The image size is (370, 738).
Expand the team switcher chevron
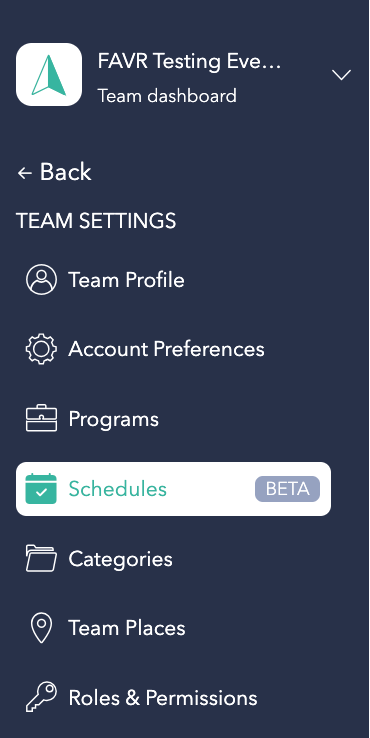341,74
